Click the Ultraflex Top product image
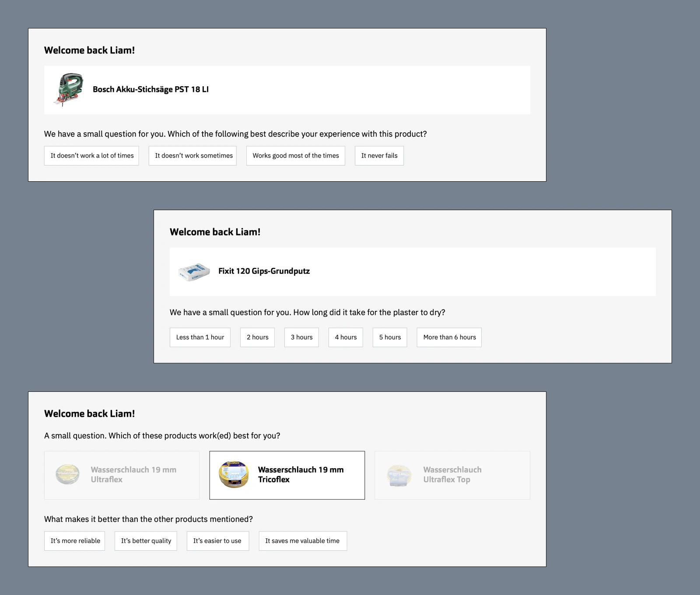 tap(399, 475)
